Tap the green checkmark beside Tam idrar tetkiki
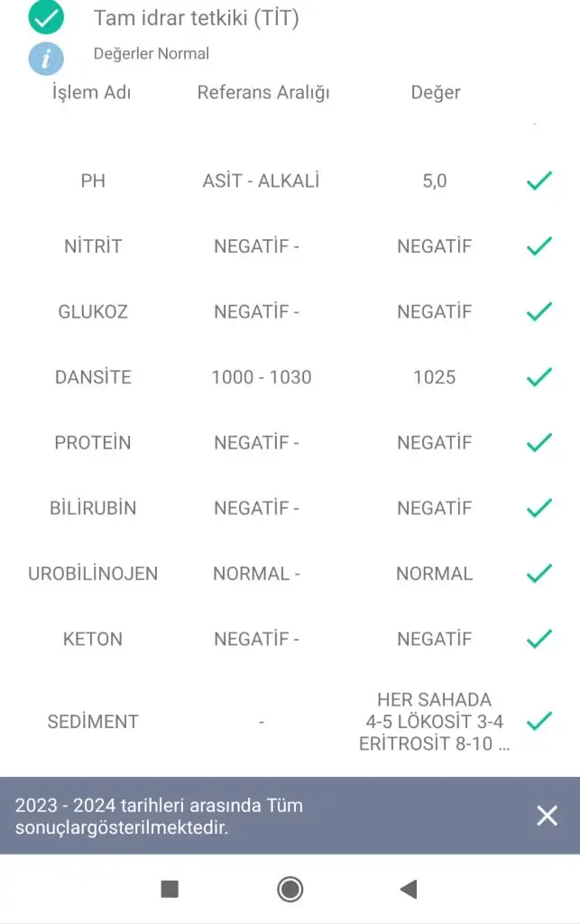580x924 pixels. pos(46,17)
